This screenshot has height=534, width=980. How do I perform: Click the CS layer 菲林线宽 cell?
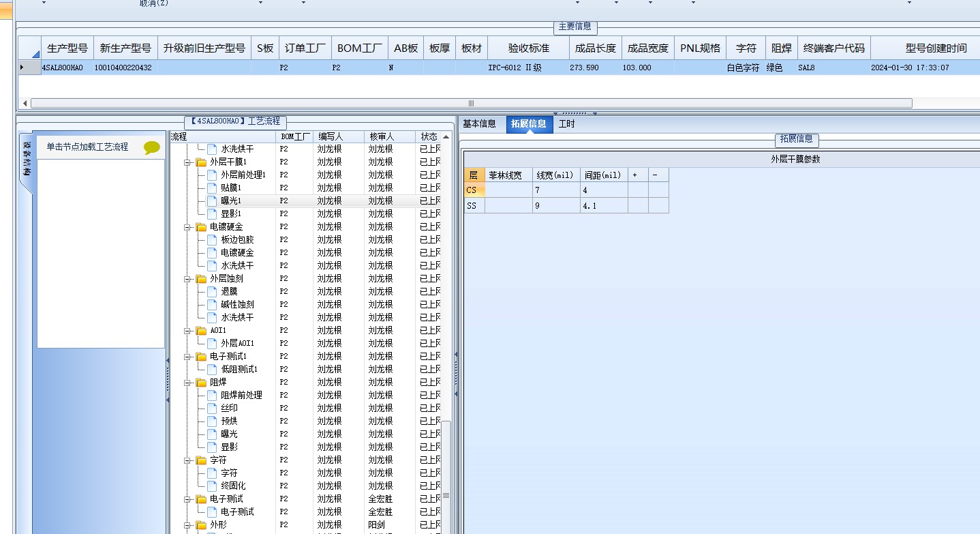point(508,190)
